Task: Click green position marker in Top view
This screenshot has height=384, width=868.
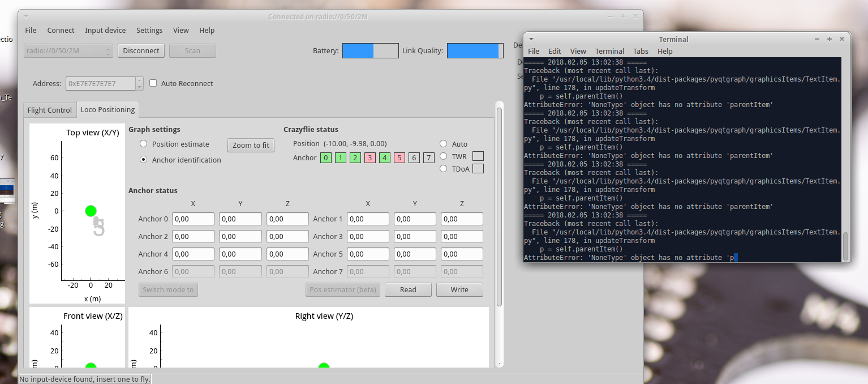Action: tap(91, 211)
